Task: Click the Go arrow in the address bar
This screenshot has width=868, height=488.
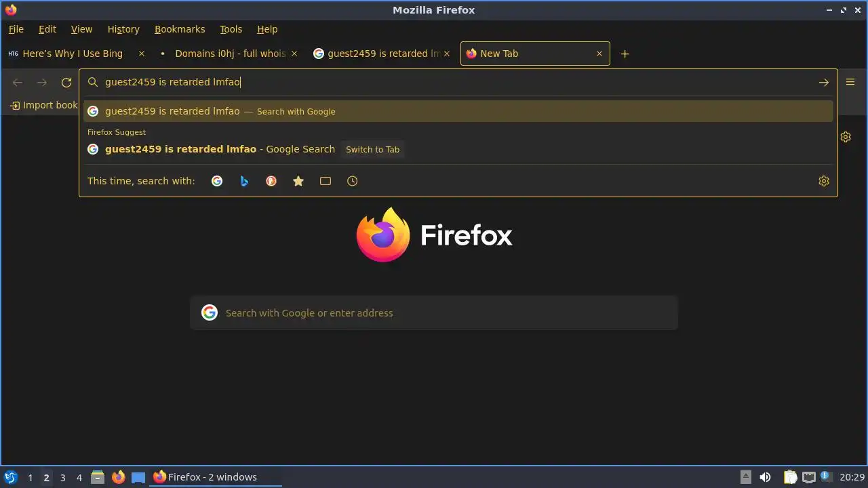Action: [823, 82]
